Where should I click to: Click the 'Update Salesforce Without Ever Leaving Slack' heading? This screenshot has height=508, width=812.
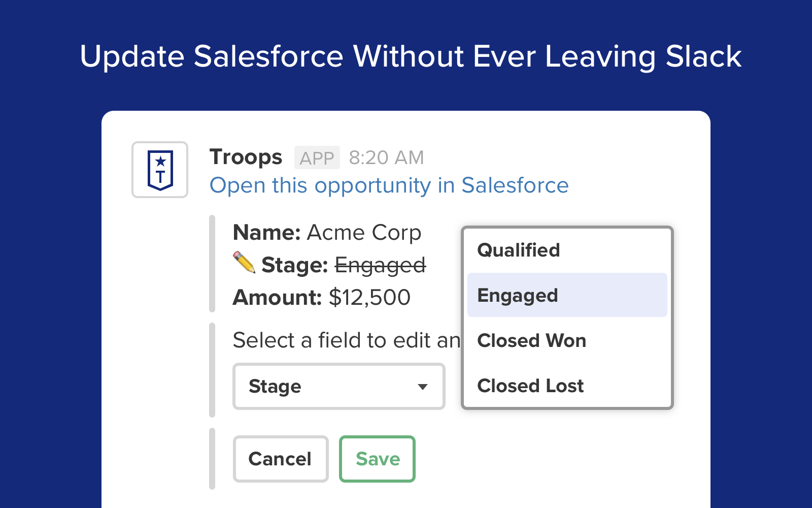tap(411, 56)
